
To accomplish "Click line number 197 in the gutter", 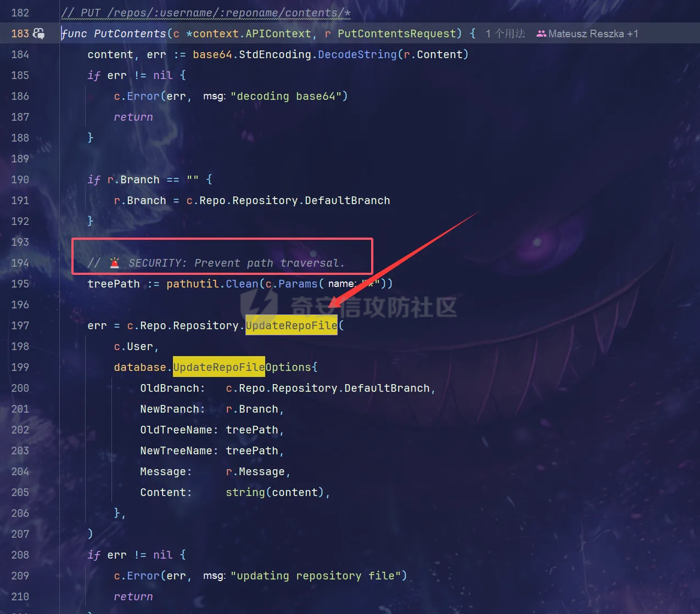I will [20, 325].
